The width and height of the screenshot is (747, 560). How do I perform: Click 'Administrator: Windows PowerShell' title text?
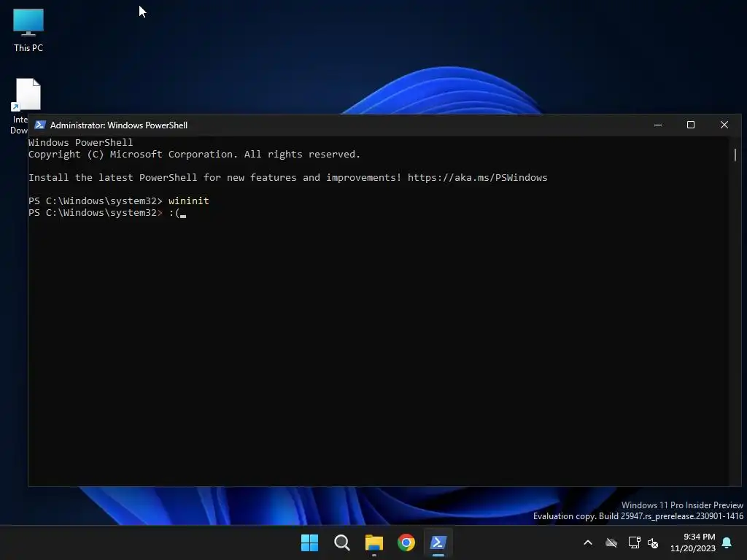119,125
